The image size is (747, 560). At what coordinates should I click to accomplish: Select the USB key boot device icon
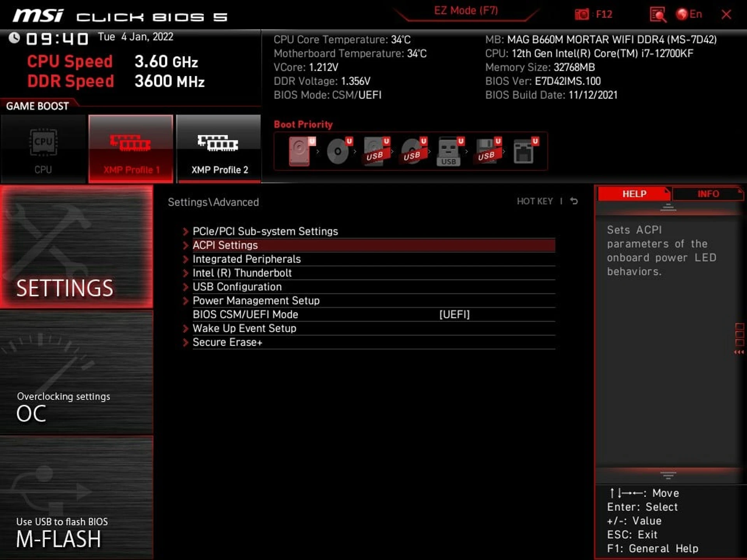coord(450,151)
